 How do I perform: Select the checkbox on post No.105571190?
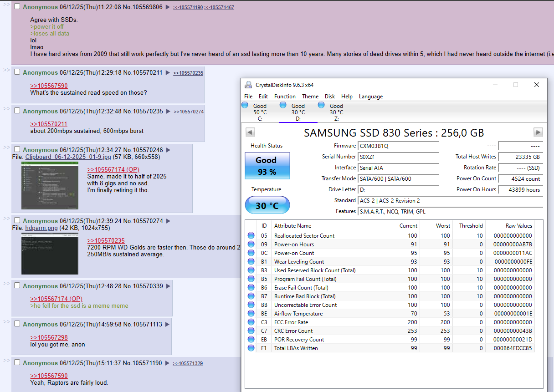point(17,362)
